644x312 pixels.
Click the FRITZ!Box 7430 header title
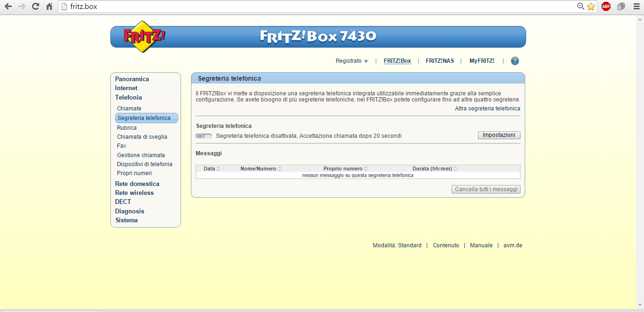click(318, 36)
